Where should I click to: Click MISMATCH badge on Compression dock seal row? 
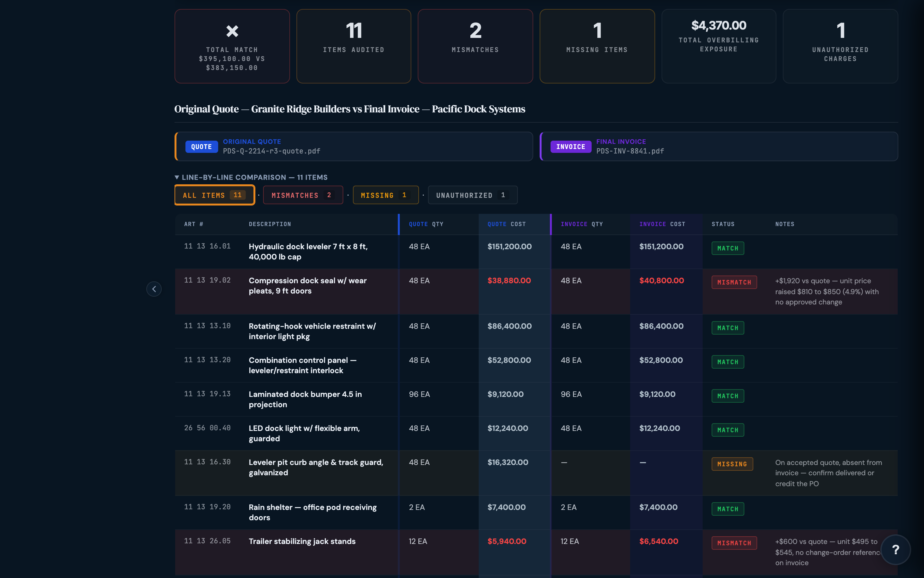[x=734, y=283]
